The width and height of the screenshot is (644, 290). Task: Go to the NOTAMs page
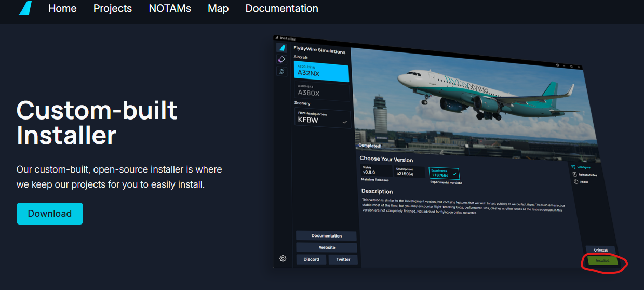tap(170, 8)
